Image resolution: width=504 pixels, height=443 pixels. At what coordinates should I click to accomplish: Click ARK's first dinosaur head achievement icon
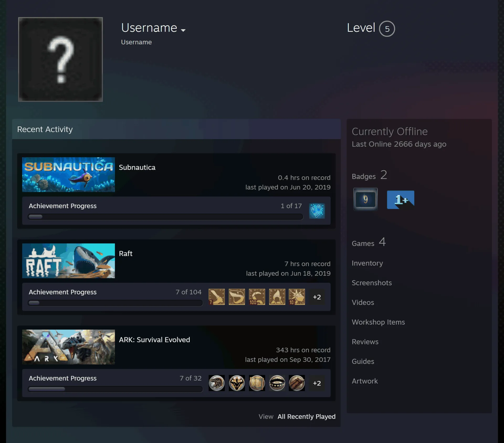tap(217, 383)
